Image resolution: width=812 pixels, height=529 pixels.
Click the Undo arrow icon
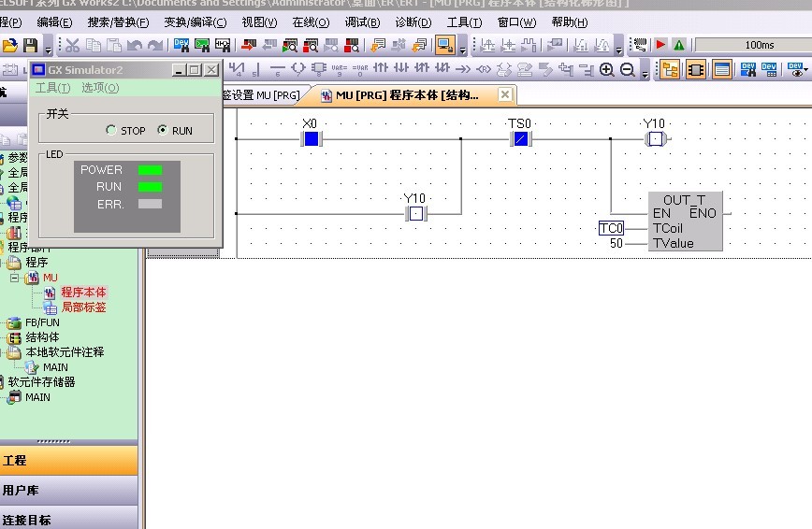(x=136, y=45)
